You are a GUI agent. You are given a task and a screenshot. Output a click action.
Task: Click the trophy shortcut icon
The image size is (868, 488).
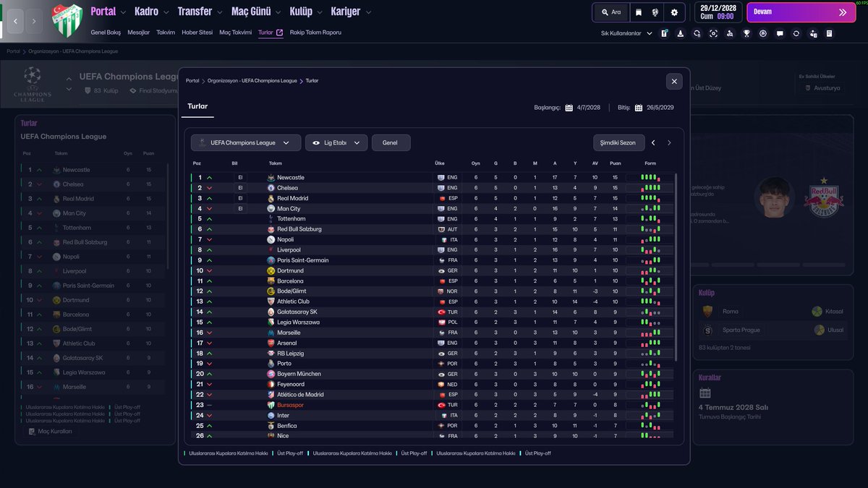746,33
